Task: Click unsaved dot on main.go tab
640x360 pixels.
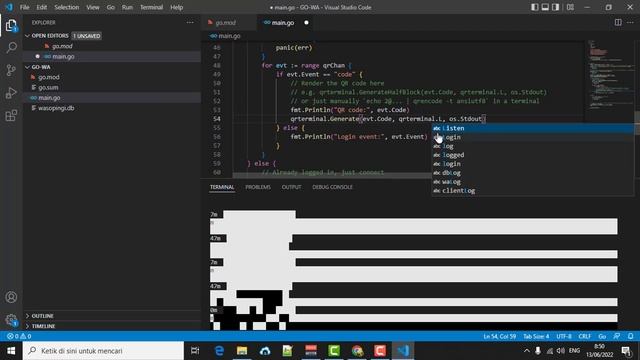Action: coord(306,23)
